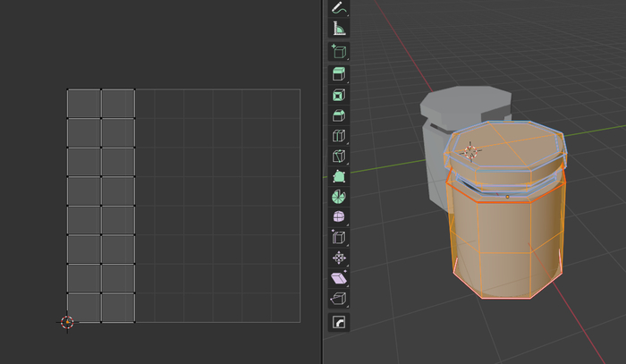The width and height of the screenshot is (626, 364).
Task: Select the Annotate pencil tool
Action: (339, 7)
